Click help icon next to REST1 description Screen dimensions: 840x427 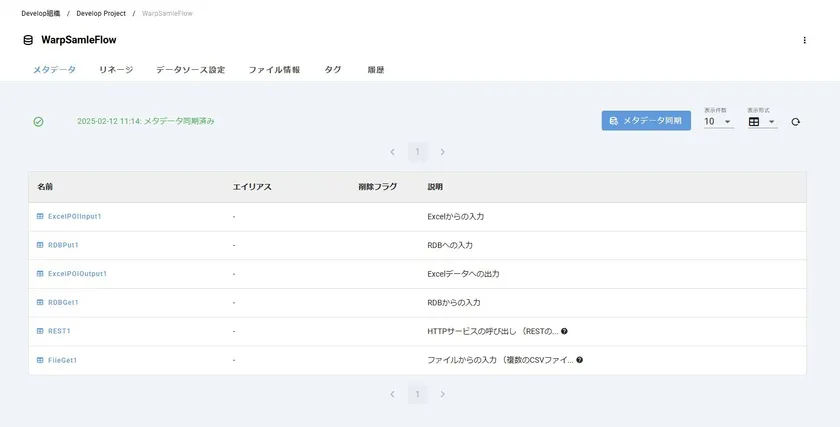565,331
